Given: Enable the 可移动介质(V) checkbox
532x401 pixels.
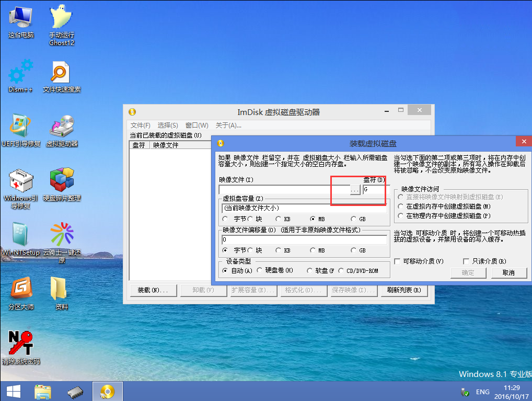Looking at the screenshot, I should click(x=398, y=261).
